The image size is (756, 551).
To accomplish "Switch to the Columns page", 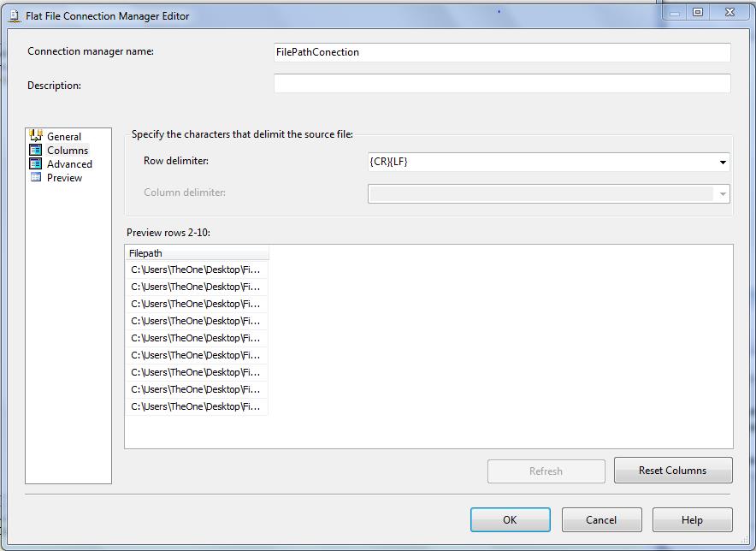I will 68,151.
